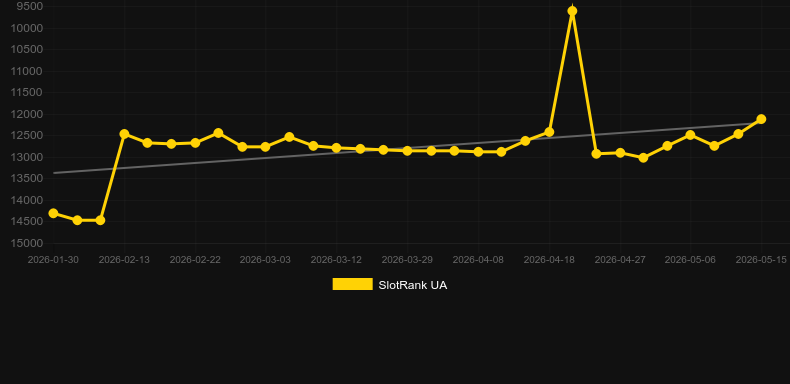The image size is (790, 384).
Task: Click the yellow SlotRank UA legend swatch
Action: (x=353, y=284)
